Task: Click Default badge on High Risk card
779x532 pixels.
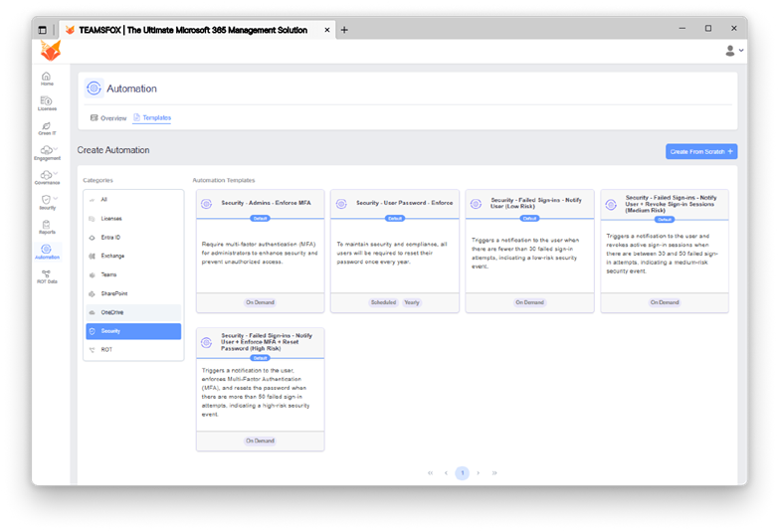Action: click(260, 358)
